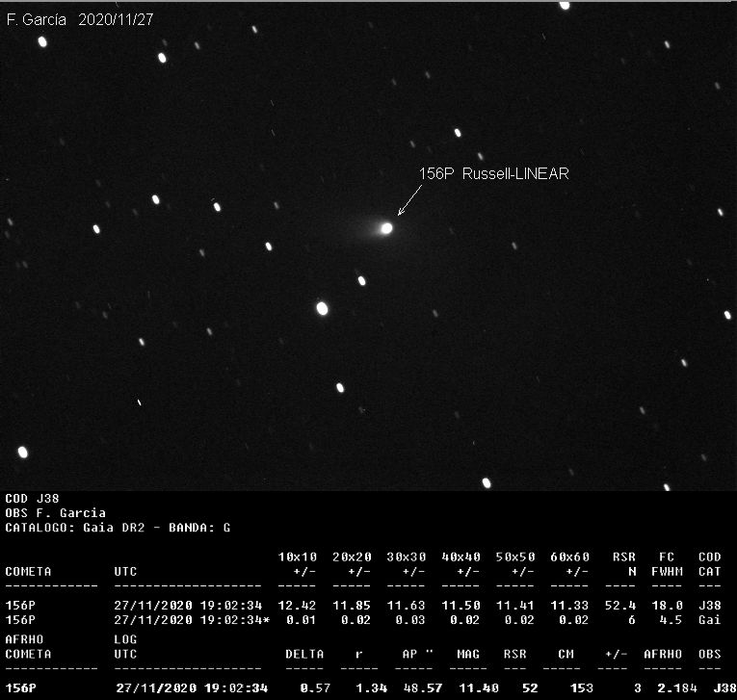
Task: Click the 'LOG' label
Action: (125, 639)
